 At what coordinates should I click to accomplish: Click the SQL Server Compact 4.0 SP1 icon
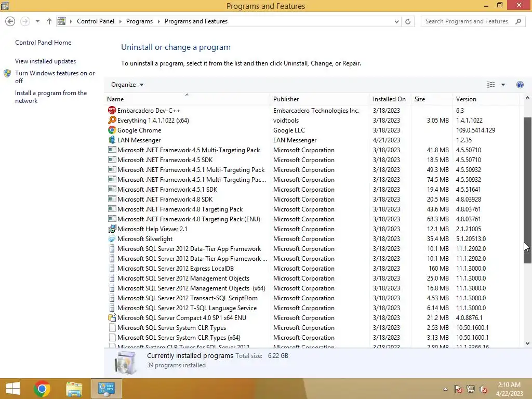(112, 317)
